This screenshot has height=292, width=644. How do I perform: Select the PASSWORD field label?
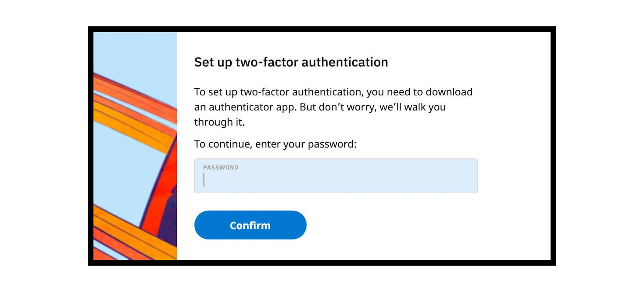pos(221,167)
